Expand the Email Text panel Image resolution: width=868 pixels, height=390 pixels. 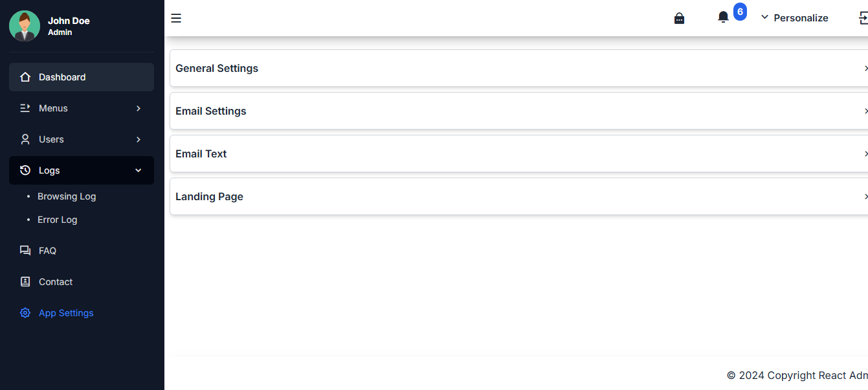pos(518,154)
